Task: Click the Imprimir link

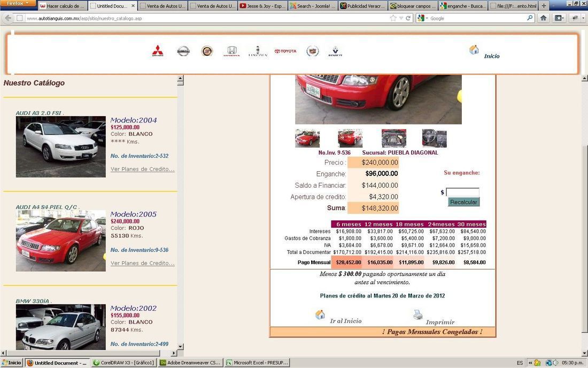Action: tap(440, 322)
